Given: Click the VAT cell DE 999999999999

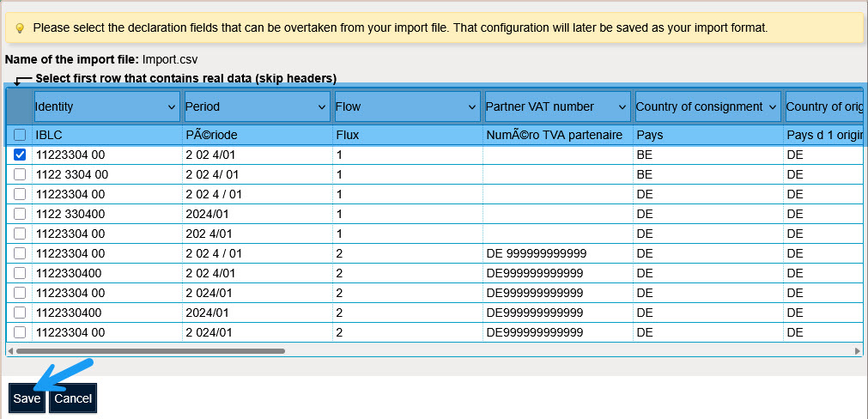Looking at the screenshot, I should (x=558, y=253).
